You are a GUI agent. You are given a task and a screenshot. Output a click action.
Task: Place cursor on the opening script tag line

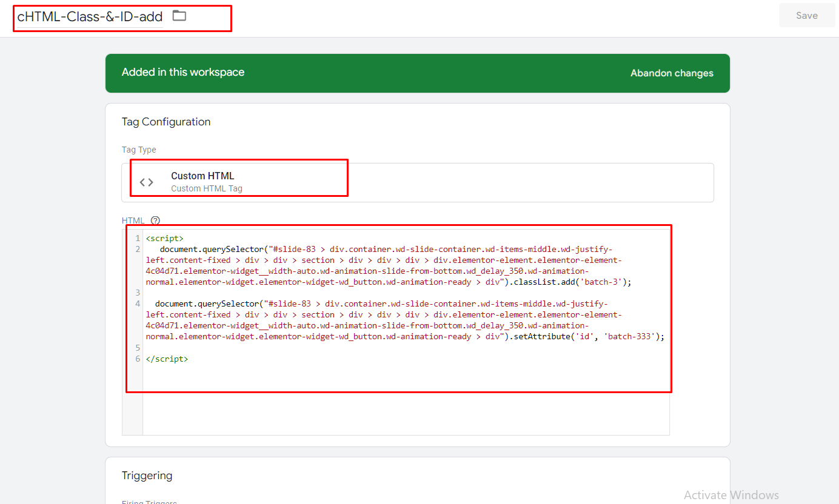(165, 238)
